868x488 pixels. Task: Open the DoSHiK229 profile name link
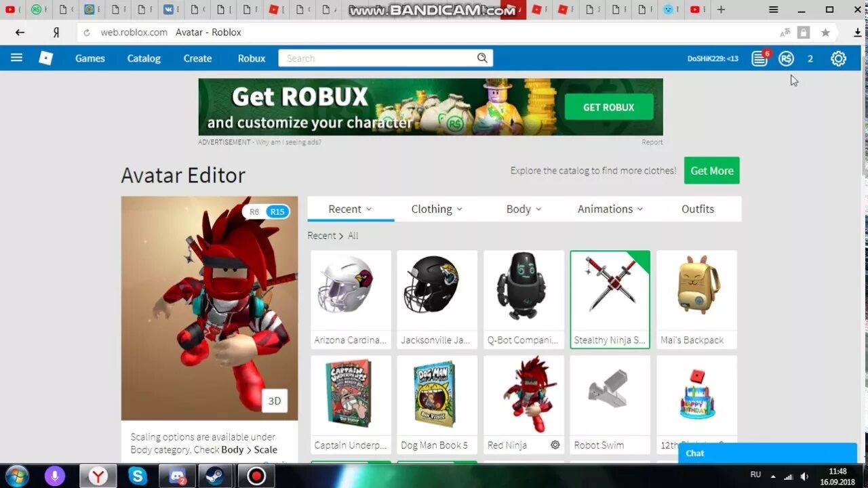(713, 59)
